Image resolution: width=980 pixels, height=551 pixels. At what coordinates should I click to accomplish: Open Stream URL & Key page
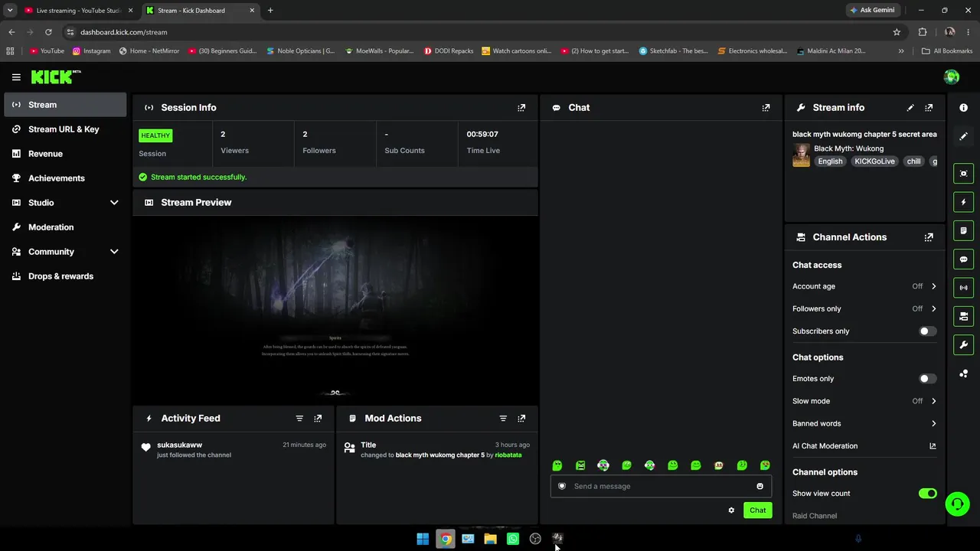65,129
